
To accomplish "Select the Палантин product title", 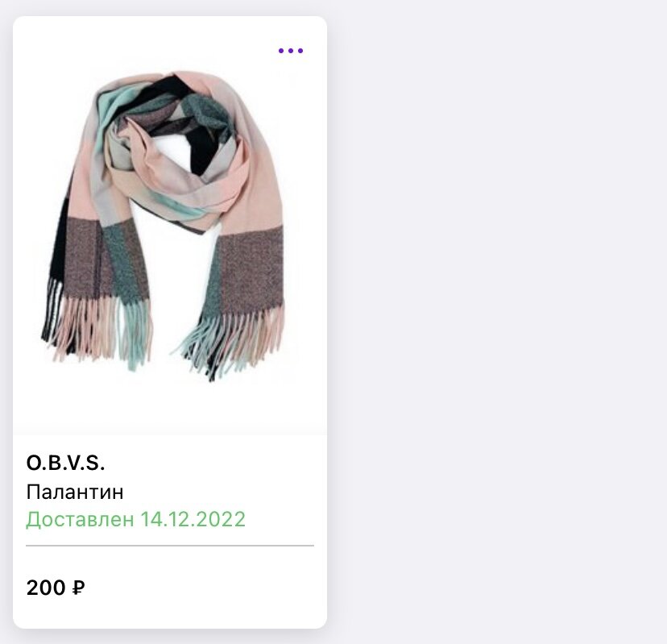I will [75, 492].
